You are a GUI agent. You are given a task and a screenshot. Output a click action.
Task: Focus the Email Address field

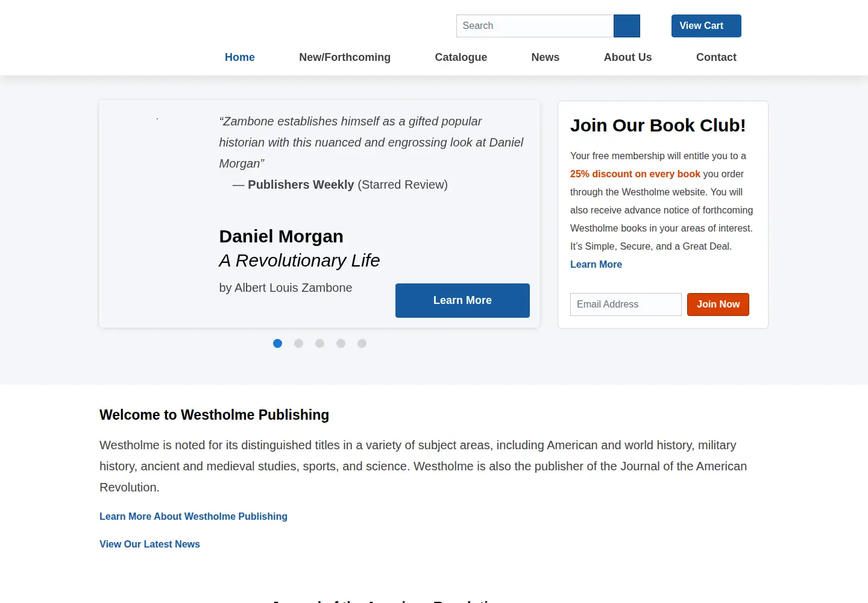(626, 305)
